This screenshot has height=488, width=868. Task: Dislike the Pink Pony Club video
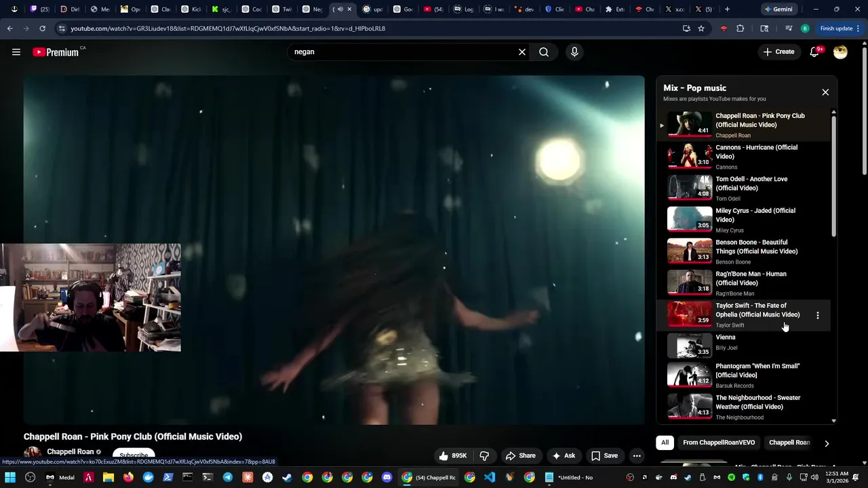pyautogui.click(x=484, y=455)
